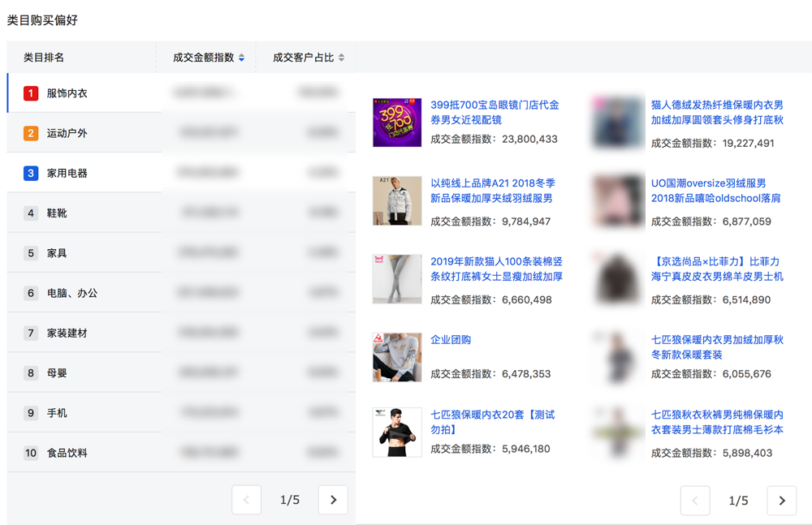Go to next page of category ranking
This screenshot has width=812, height=525.
(x=333, y=500)
